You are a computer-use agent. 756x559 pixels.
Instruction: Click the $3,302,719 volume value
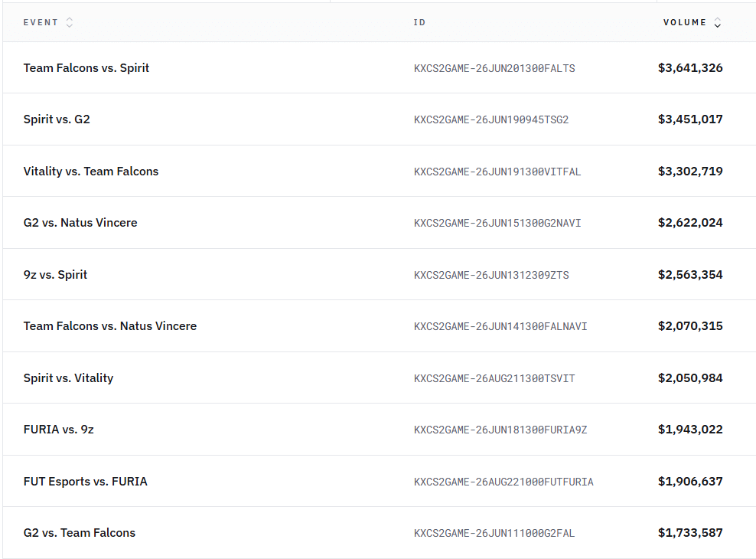(x=690, y=172)
